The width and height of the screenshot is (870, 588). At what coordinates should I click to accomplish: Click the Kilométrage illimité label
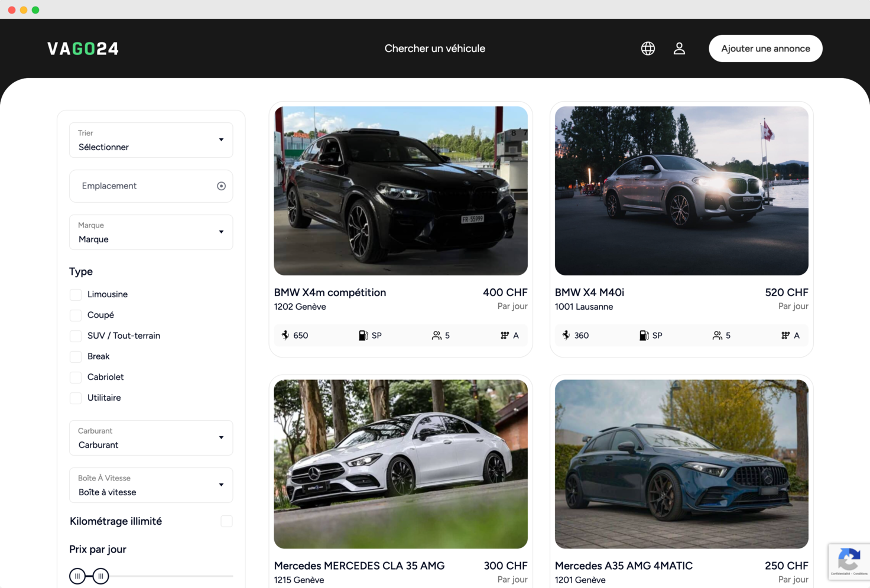coord(116,521)
